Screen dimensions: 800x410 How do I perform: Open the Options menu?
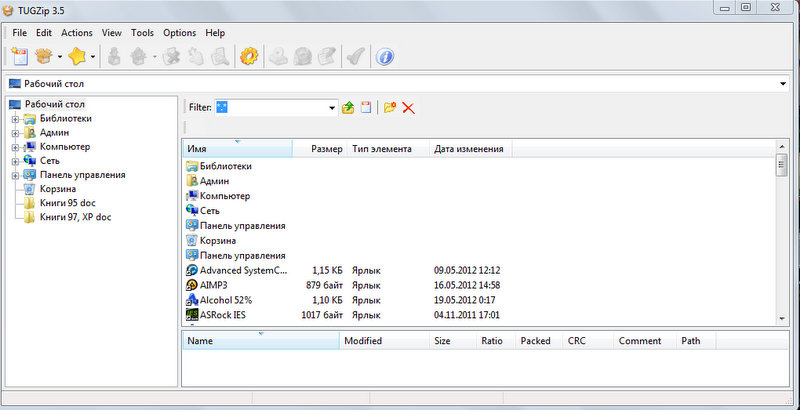(180, 33)
